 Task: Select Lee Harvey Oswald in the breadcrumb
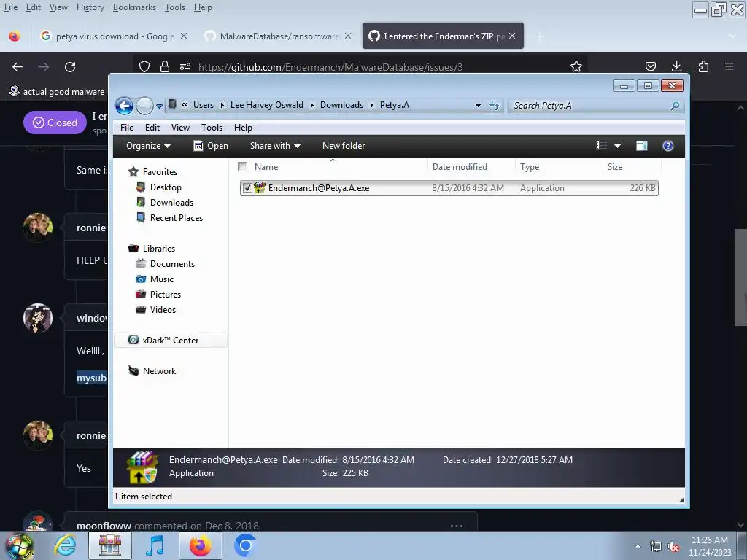(267, 105)
